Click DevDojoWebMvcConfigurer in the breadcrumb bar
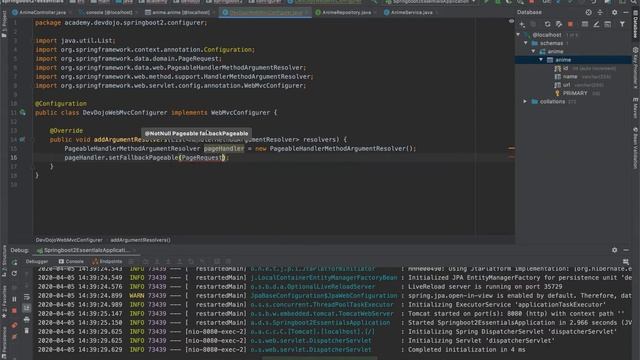Viewport: 640px width, 360px height. [x=69, y=240]
